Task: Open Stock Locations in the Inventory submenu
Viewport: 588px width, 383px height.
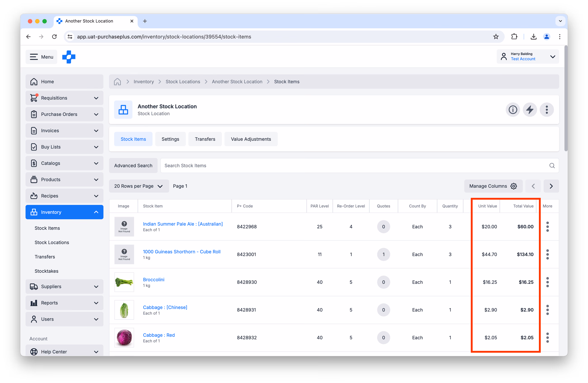Action: tap(52, 243)
